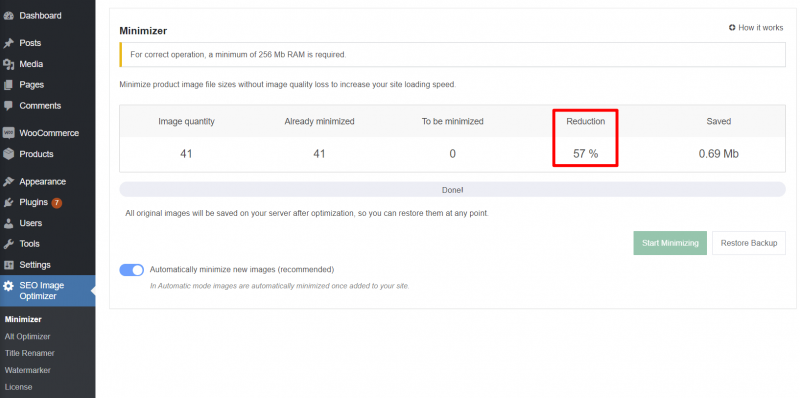
Task: Click the Restore Backup button
Action: (748, 243)
